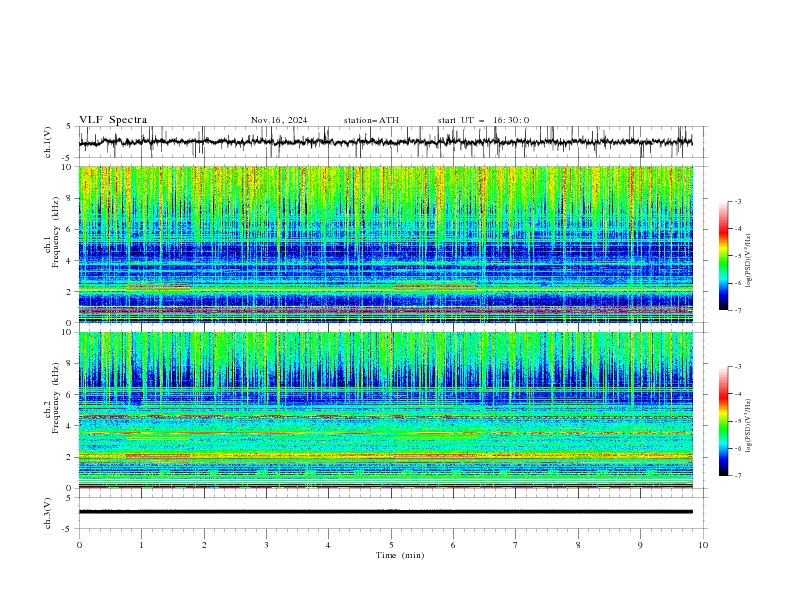Click time-axis tick label "3"
The width and height of the screenshot is (792, 612).
click(x=267, y=545)
